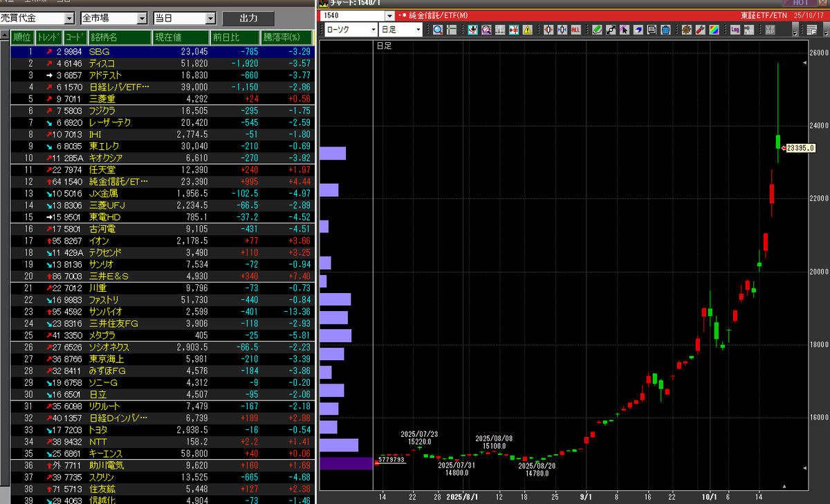Image resolution: width=830 pixels, height=504 pixels.
Task: Click the VWAP icon in chart toolbar
Action: (x=770, y=30)
